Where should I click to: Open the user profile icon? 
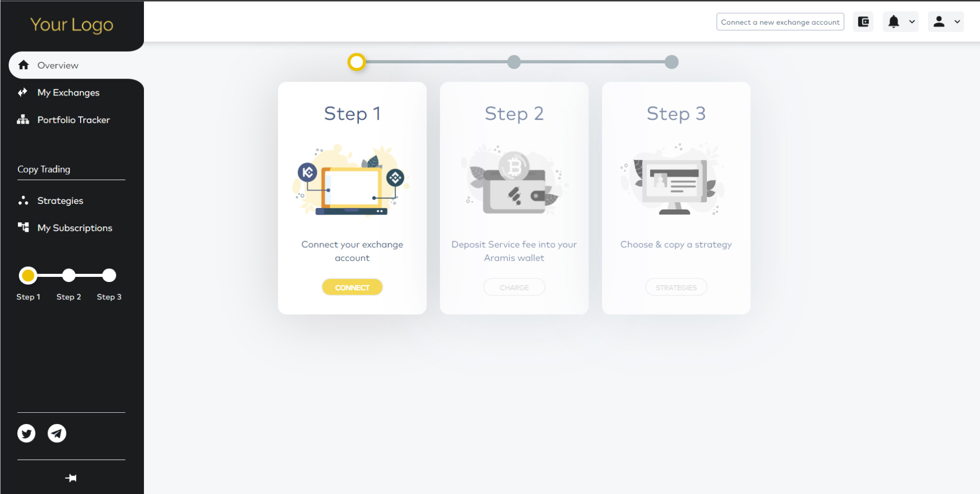939,21
